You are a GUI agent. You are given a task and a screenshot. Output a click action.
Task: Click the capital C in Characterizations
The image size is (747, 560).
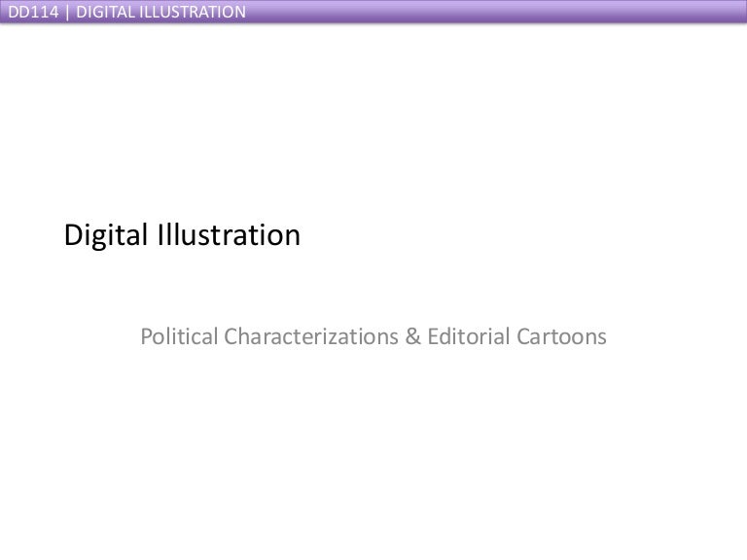pos(231,337)
